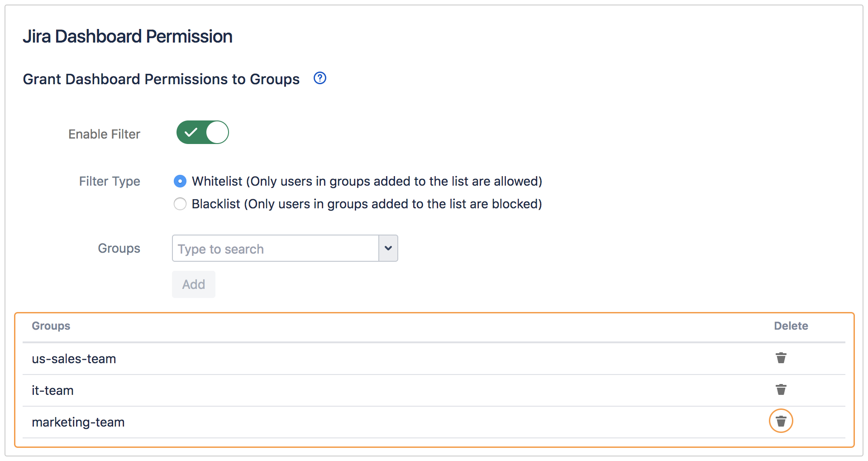Viewport: 868px width, 461px height.
Task: Delete the it-team group
Action: (x=781, y=389)
